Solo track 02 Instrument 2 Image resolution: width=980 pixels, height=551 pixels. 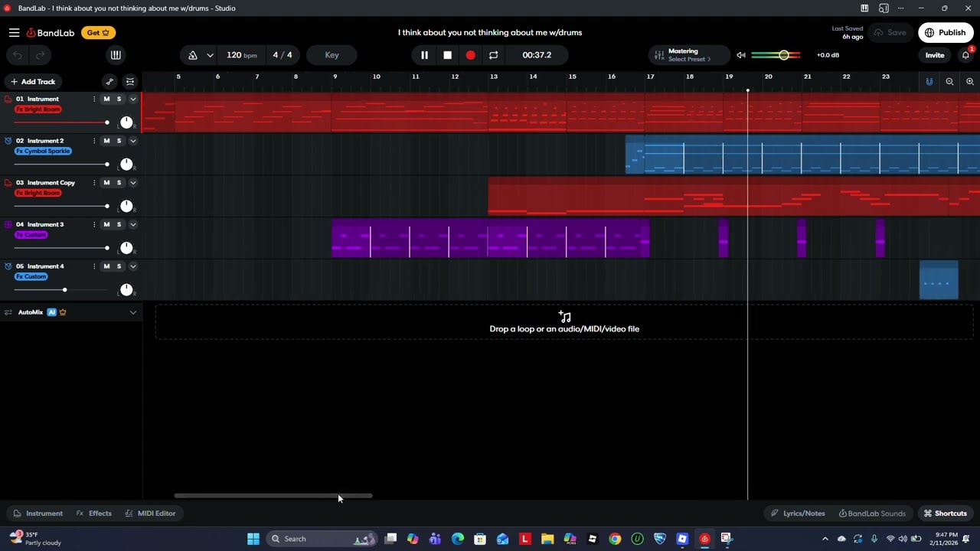point(119,141)
